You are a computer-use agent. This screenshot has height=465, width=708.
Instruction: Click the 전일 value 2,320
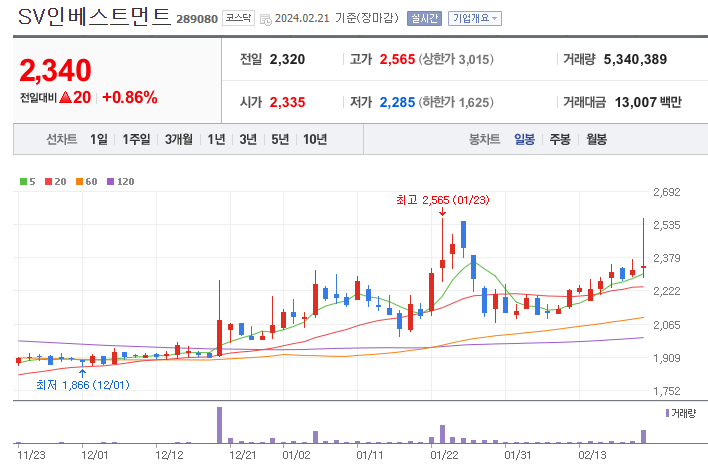pos(287,59)
